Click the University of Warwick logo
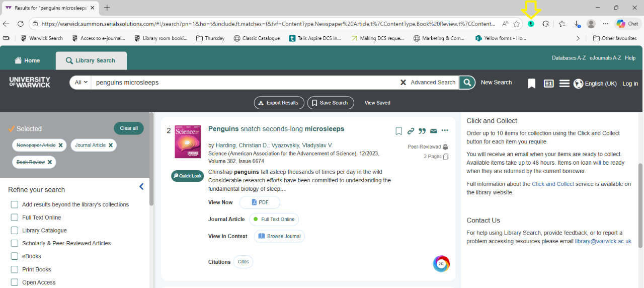This screenshot has height=288, width=644. click(x=30, y=82)
